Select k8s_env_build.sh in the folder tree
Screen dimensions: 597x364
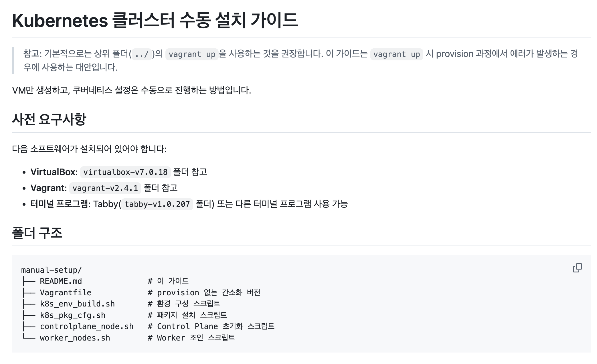(77, 304)
